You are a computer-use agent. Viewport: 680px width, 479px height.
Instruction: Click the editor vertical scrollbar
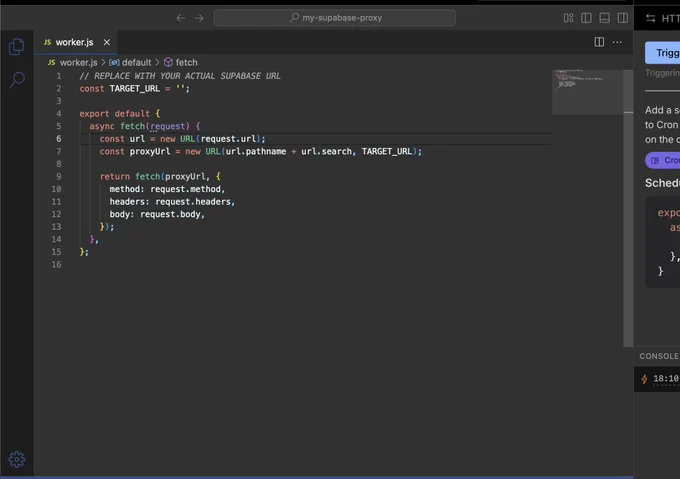(628, 208)
